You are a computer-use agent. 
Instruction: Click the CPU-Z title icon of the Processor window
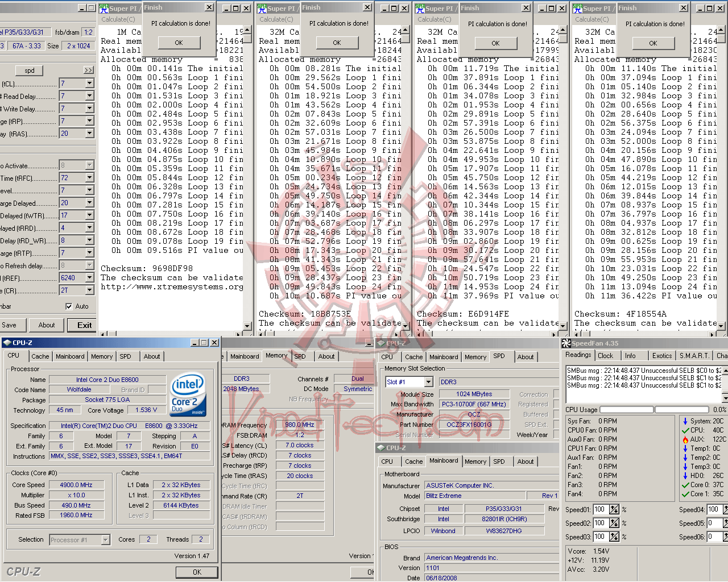click(x=7, y=343)
